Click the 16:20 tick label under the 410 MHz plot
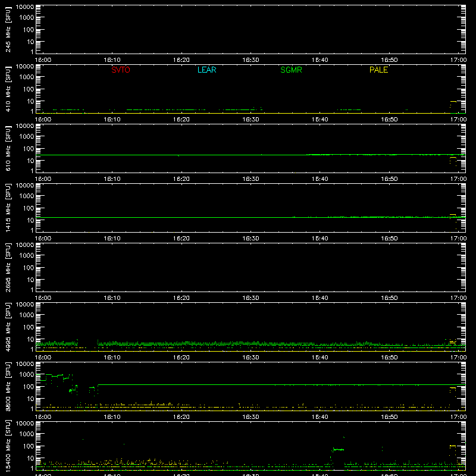 pos(181,120)
